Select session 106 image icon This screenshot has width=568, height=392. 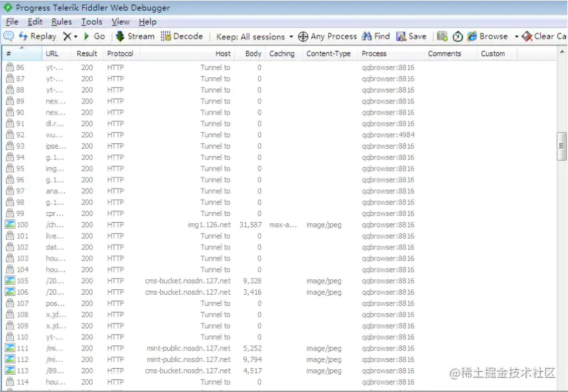pyautogui.click(x=10, y=291)
